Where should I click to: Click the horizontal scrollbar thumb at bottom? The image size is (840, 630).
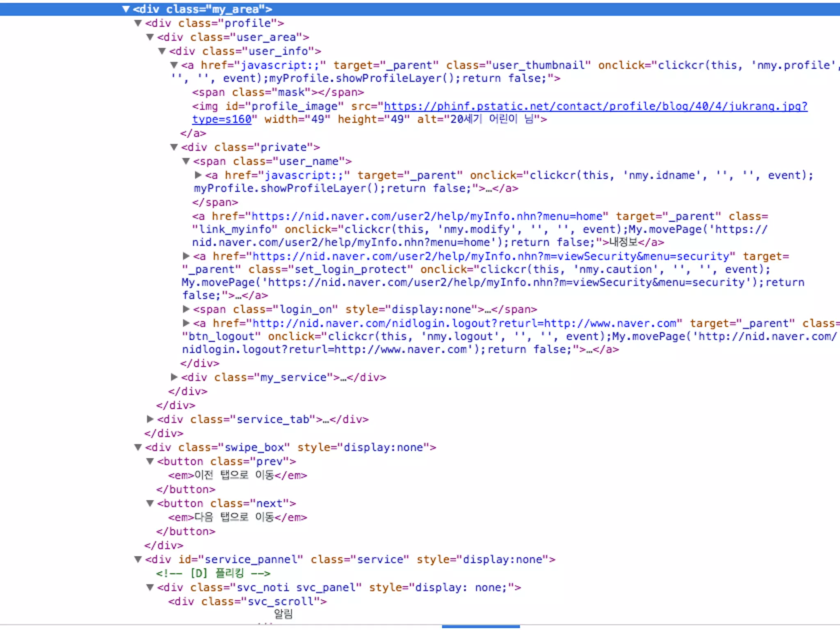pyautogui.click(x=481, y=627)
